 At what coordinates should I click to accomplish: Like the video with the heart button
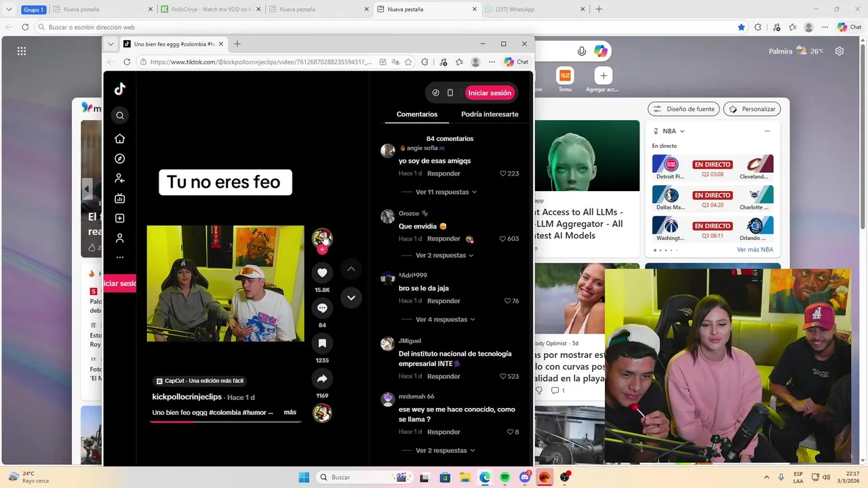pyautogui.click(x=322, y=272)
